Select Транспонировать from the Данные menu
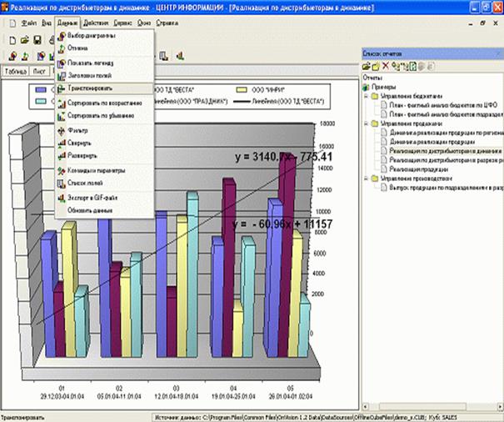Viewport: 504px width, 422px height. click(x=92, y=88)
